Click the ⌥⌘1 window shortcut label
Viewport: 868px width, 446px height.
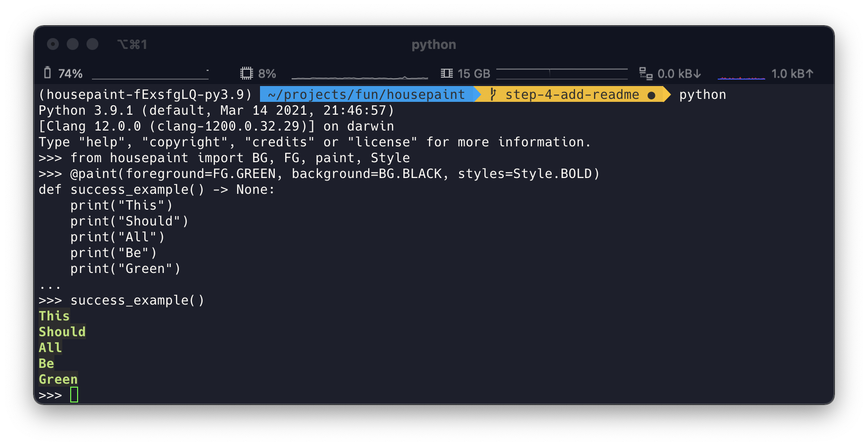pos(132,45)
